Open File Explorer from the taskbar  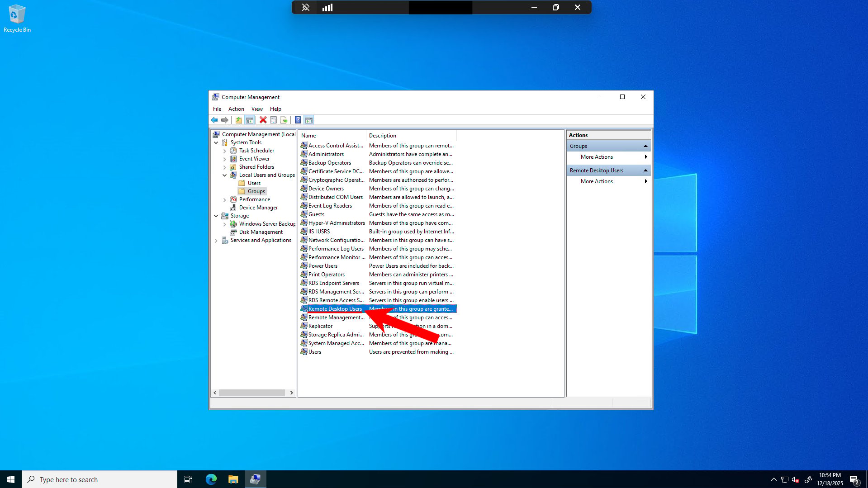coord(233,479)
